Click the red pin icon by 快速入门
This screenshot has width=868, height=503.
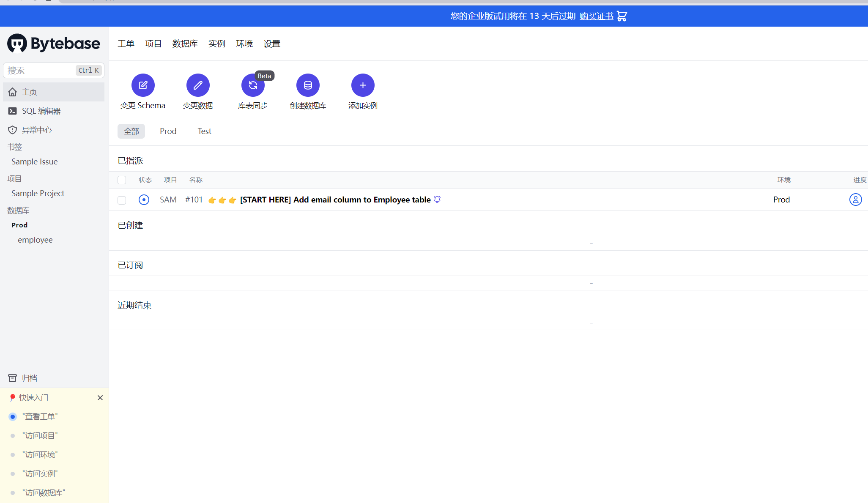click(12, 397)
